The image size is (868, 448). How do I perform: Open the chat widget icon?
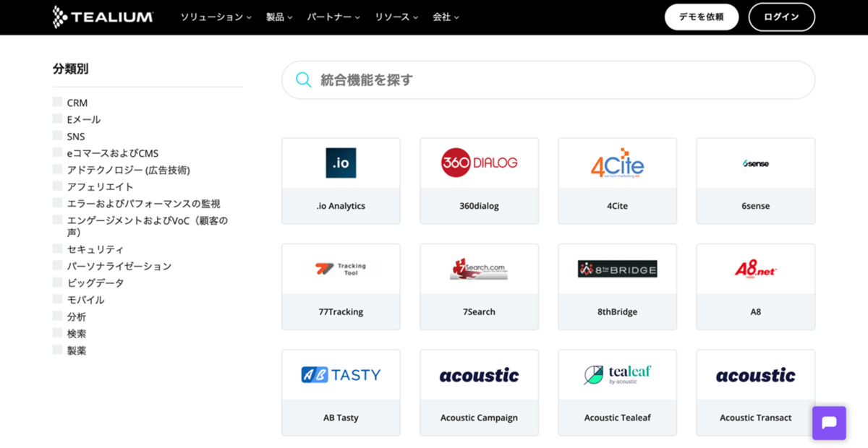[x=829, y=423]
